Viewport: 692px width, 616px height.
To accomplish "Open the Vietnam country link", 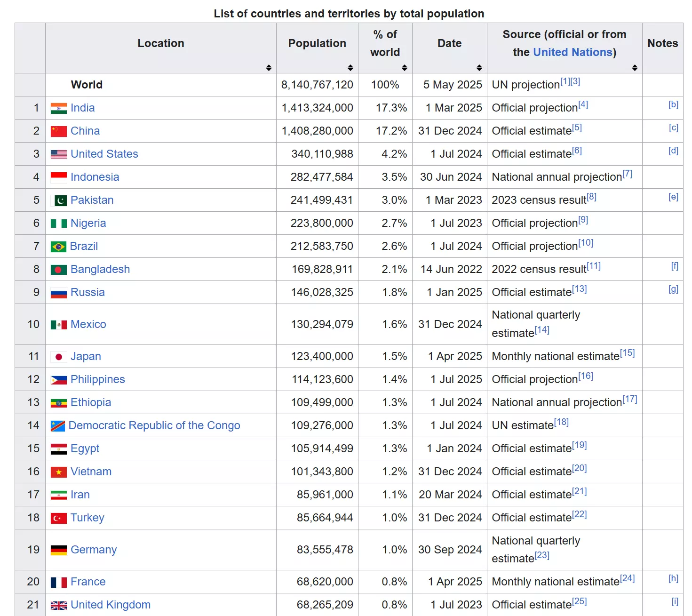I will 91,472.
